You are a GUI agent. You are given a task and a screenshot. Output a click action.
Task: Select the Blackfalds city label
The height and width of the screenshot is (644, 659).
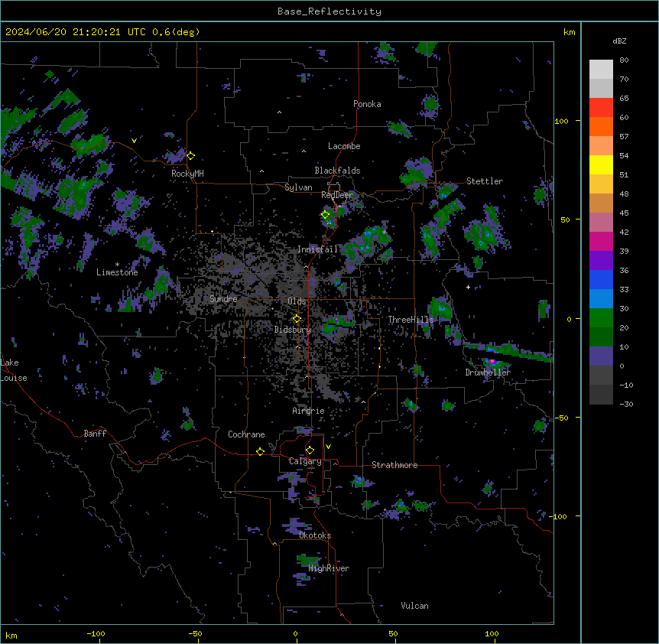click(337, 171)
